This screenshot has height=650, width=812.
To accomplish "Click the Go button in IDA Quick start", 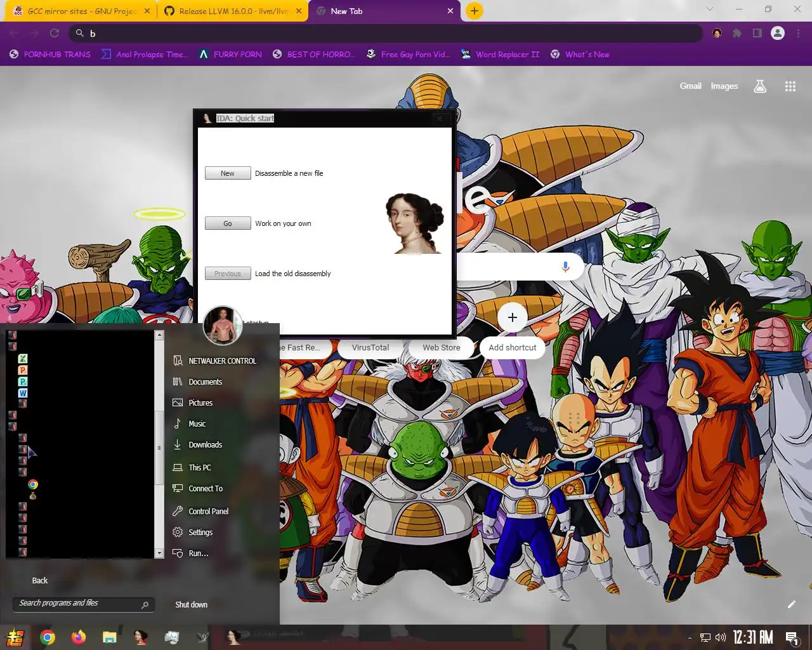I will (x=228, y=223).
